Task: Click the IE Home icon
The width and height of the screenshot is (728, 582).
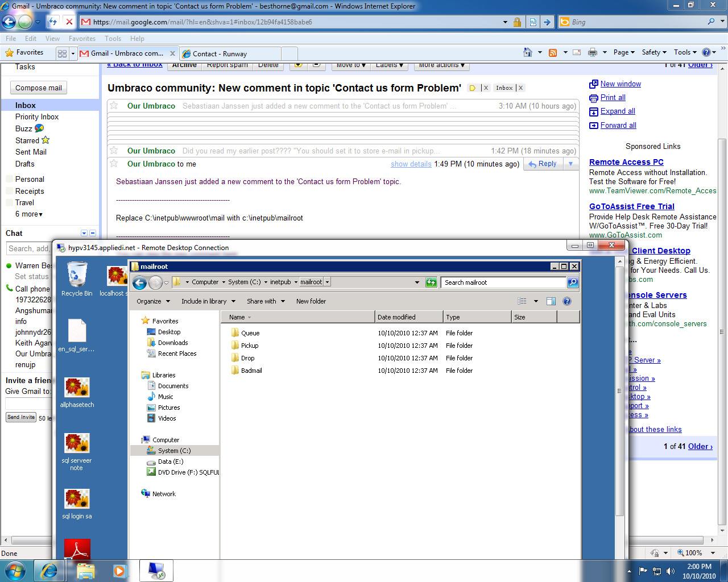Action: point(528,52)
